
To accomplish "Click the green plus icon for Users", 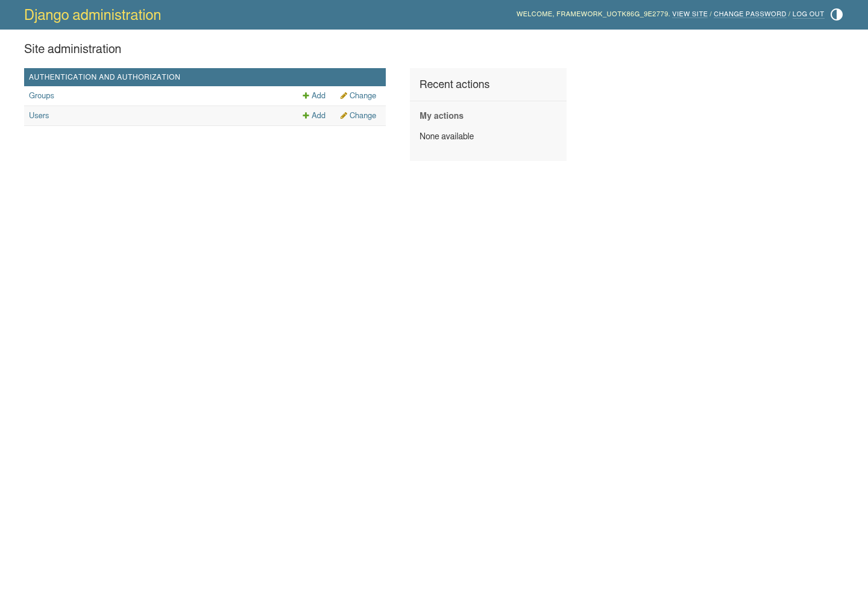I will pyautogui.click(x=306, y=116).
